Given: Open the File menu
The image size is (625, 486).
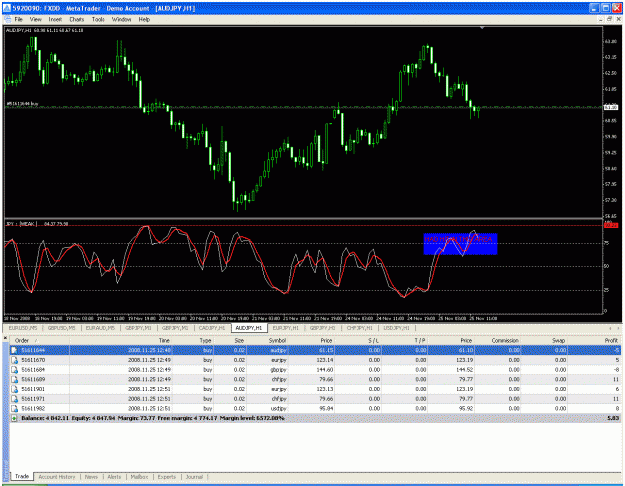Looking at the screenshot, I should (19, 19).
